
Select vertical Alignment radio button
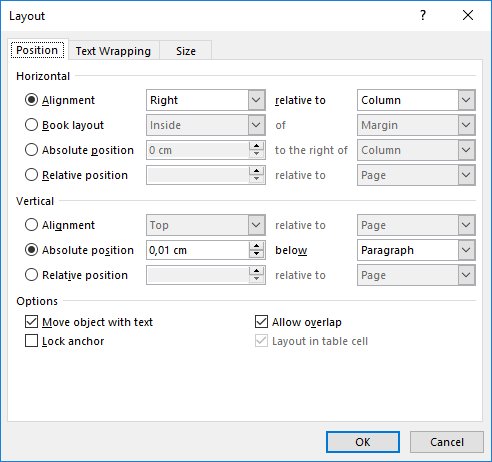click(x=31, y=225)
